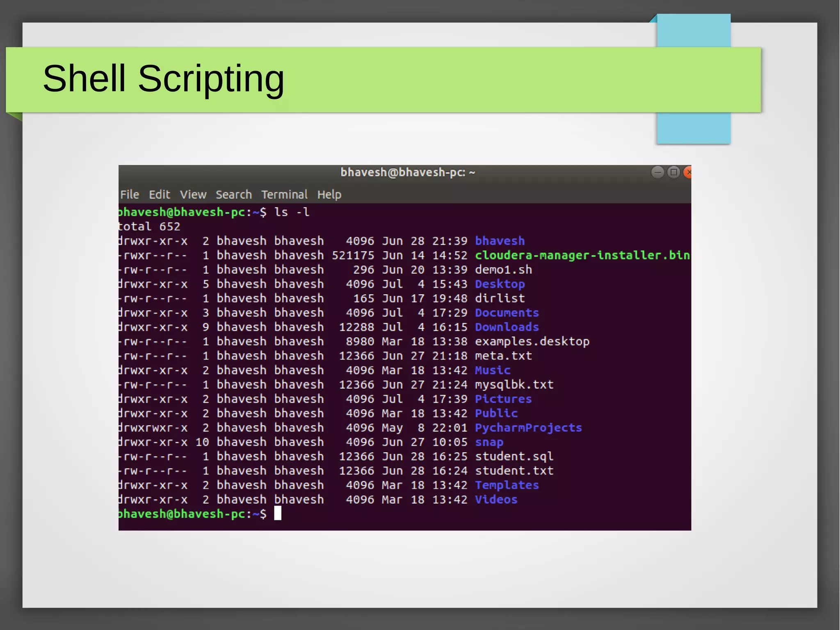The height and width of the screenshot is (630, 840).
Task: Click the terminal title bar text
Action: click(408, 172)
